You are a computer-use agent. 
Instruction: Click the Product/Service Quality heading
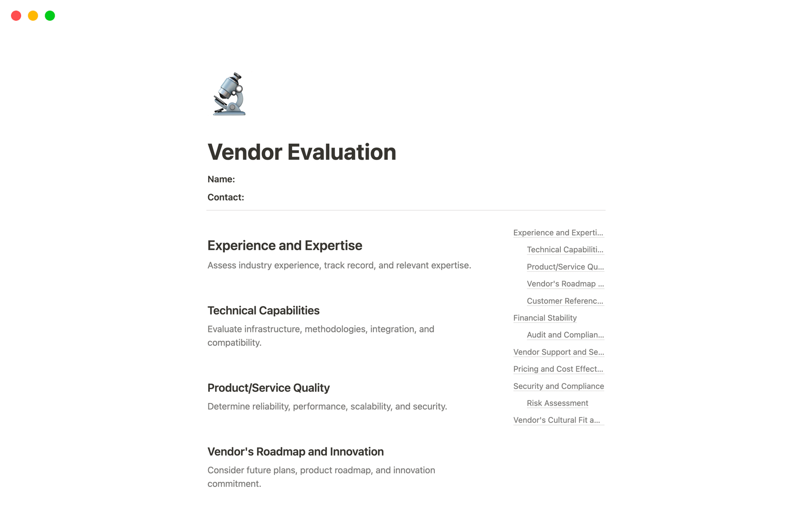point(268,387)
